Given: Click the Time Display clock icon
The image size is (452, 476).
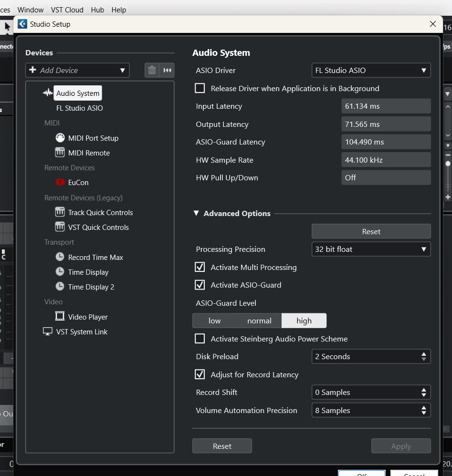Looking at the screenshot, I should click(60, 272).
